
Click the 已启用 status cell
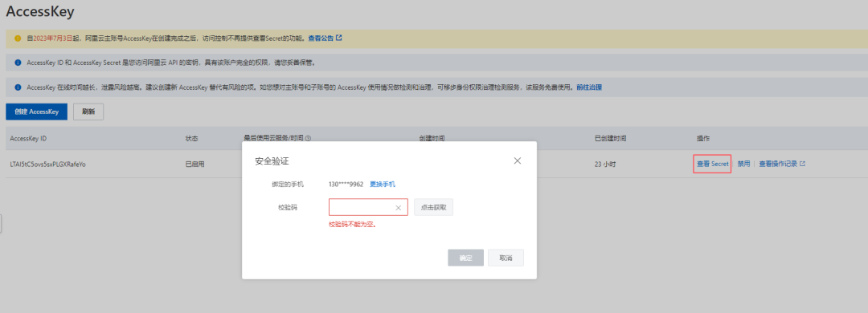[x=194, y=165]
